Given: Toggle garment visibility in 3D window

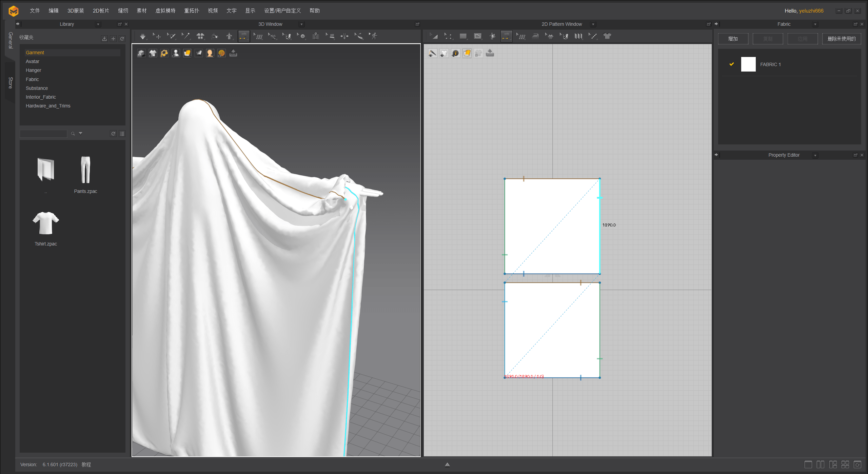Looking at the screenshot, I should [x=153, y=53].
